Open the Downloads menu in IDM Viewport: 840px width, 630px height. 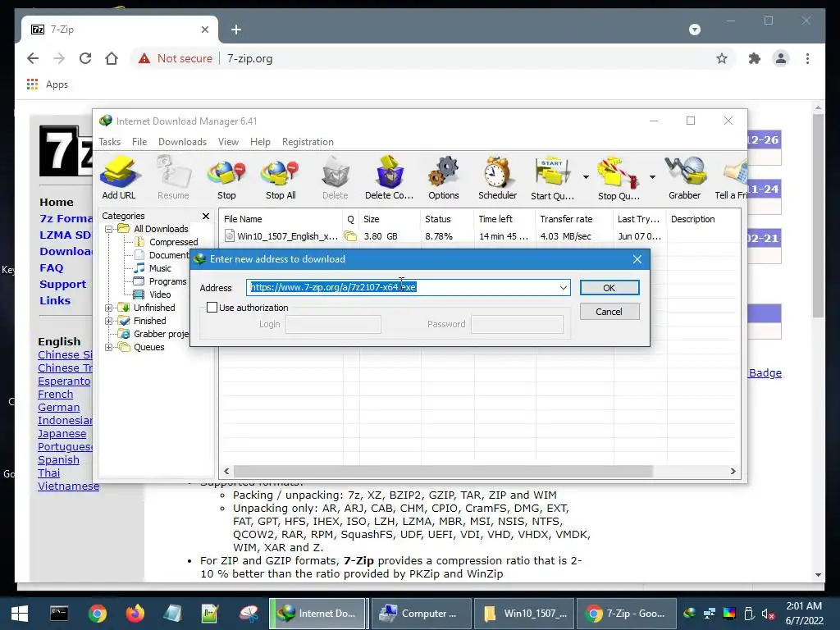(x=182, y=142)
